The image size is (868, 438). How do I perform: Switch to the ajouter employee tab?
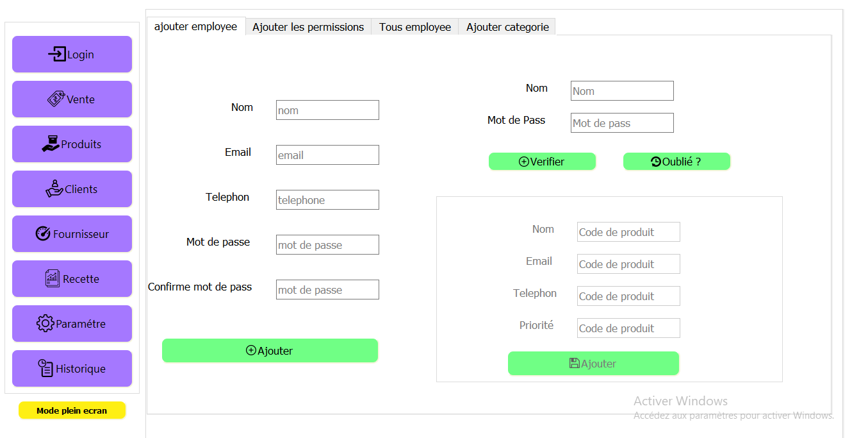tap(195, 27)
